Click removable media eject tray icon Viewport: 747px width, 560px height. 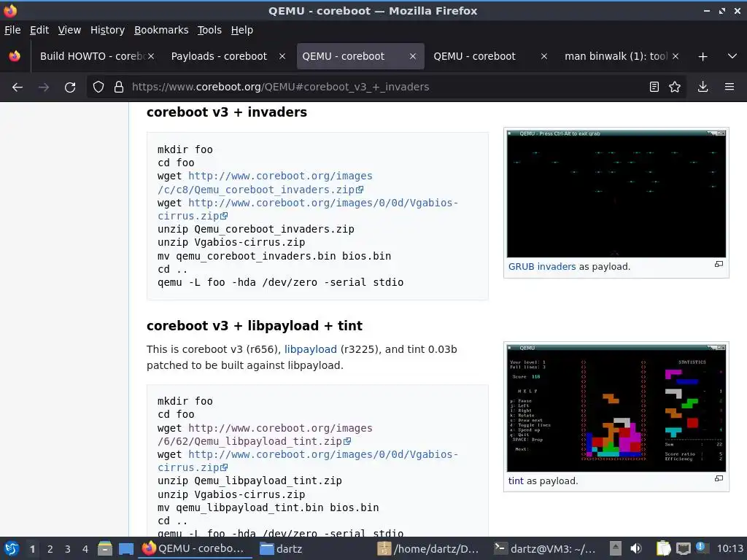tap(616, 549)
